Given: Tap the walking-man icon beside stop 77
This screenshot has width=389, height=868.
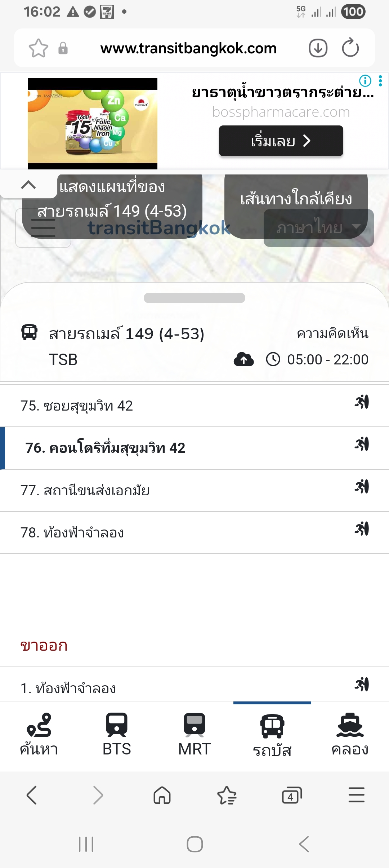Looking at the screenshot, I should point(362,487).
